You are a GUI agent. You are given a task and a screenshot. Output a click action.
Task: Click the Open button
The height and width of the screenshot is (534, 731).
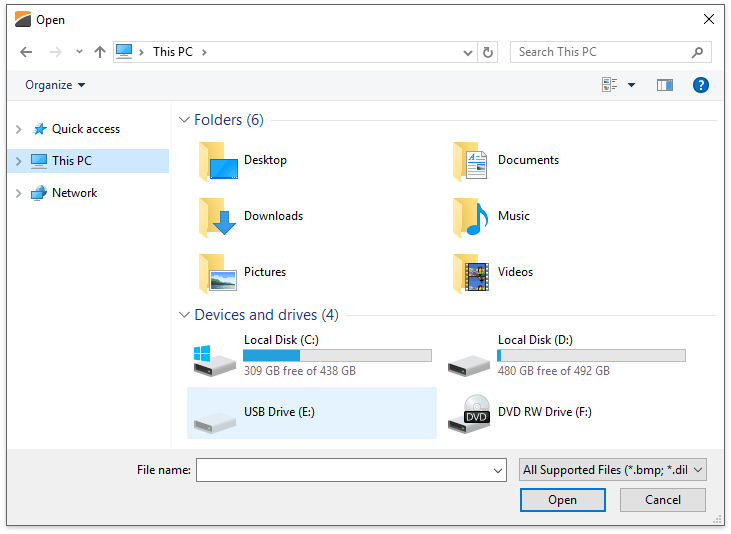coord(562,500)
